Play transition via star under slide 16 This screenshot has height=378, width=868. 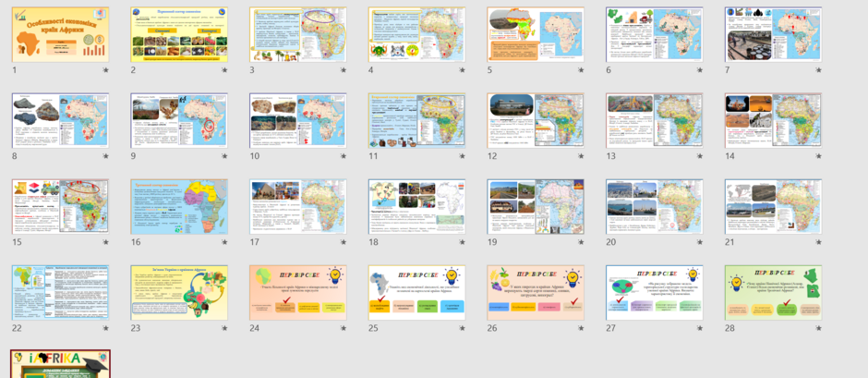point(224,242)
